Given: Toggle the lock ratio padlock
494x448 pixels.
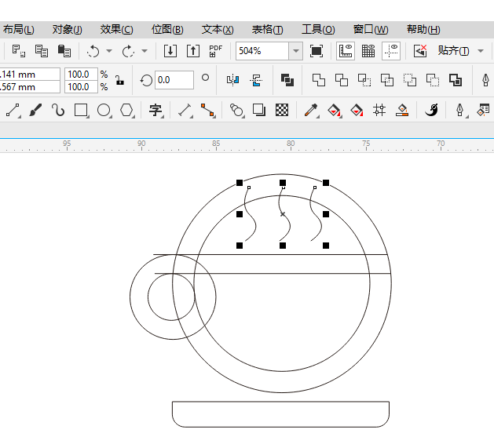Looking at the screenshot, I should pos(119,80).
